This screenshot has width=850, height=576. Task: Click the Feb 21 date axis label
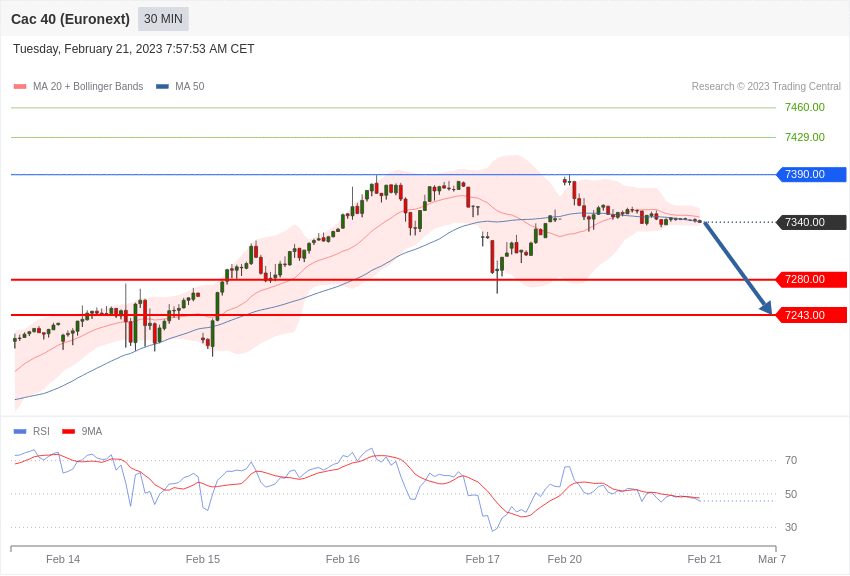click(x=704, y=559)
